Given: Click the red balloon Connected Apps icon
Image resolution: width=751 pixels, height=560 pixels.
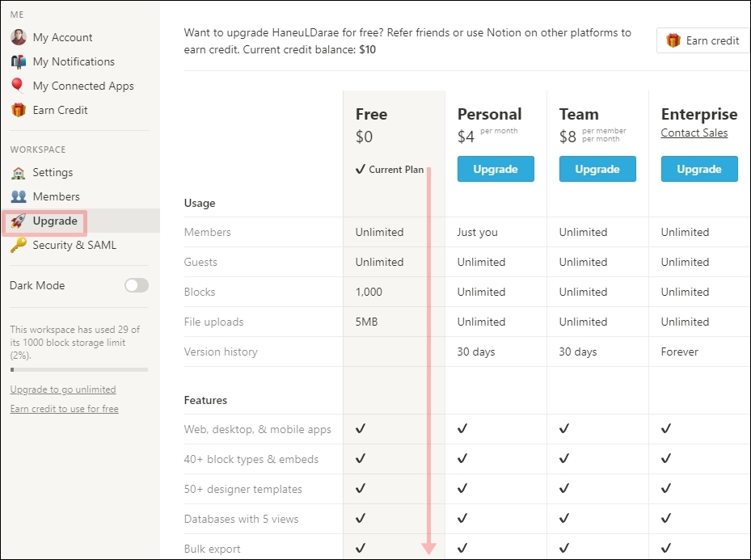Looking at the screenshot, I should (x=17, y=85).
